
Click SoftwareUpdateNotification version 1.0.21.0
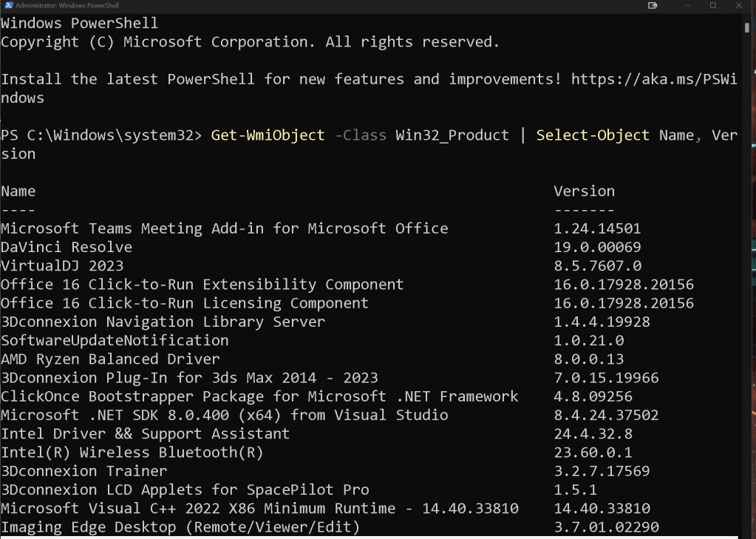(x=589, y=341)
